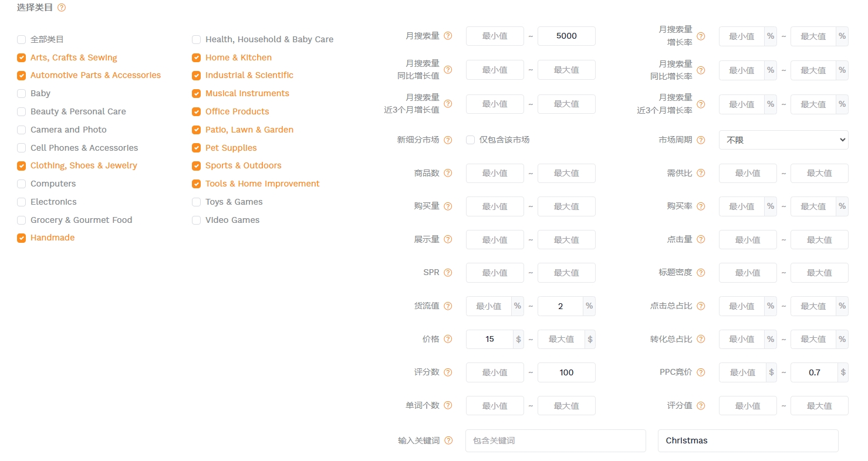This screenshot has height=461, width=868.
Task: Click help icon next to 需供比
Action: pyautogui.click(x=701, y=173)
